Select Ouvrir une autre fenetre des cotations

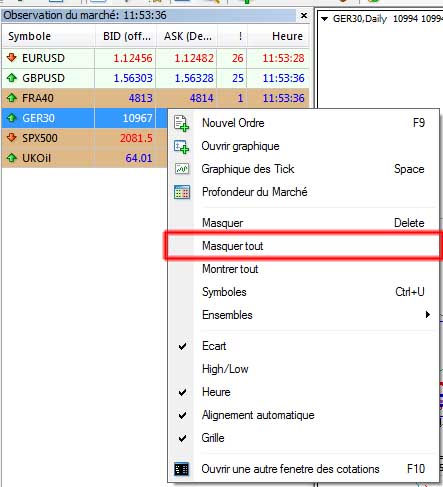303,469
